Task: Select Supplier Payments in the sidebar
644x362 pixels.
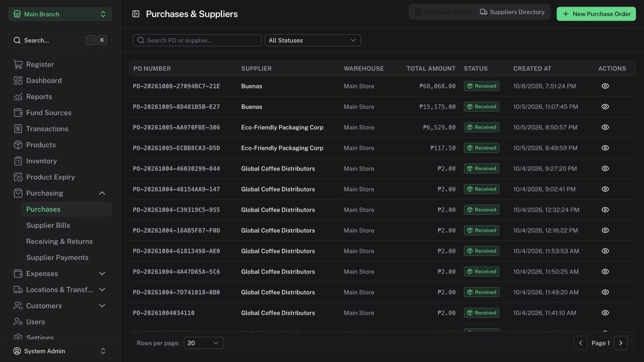Action: pos(66,257)
